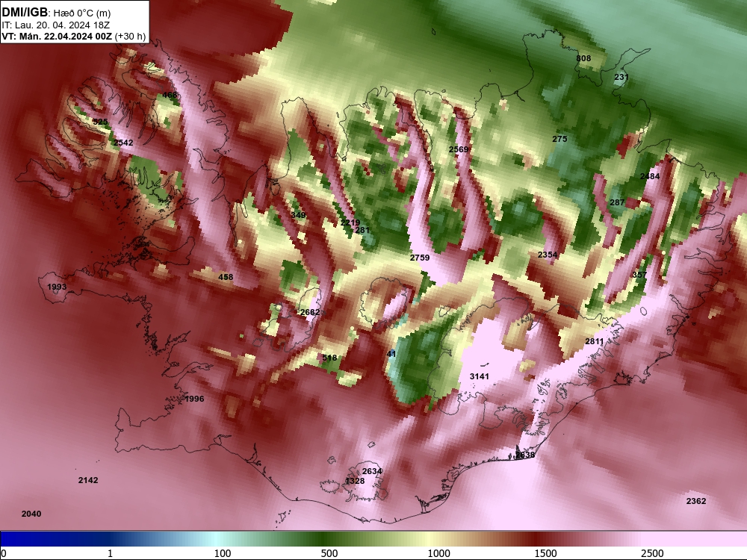
Task: Click the map value 2638
Action: click(x=525, y=455)
